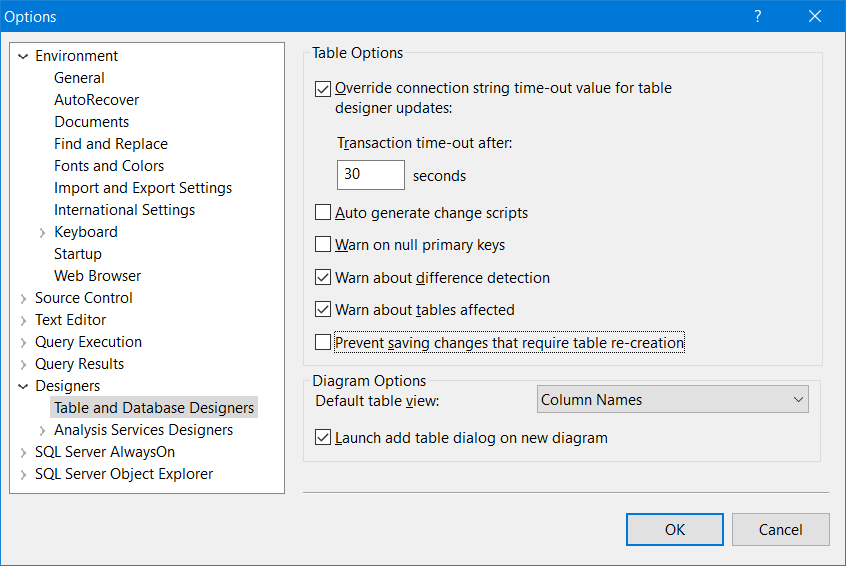The image size is (846, 566).
Task: Click the Help question mark button
Action: (758, 17)
